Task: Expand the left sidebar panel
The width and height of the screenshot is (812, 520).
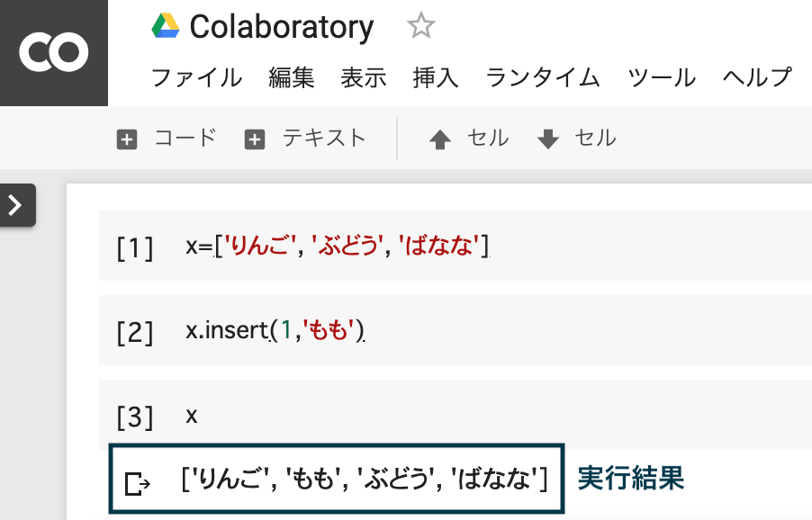Action: point(16,205)
